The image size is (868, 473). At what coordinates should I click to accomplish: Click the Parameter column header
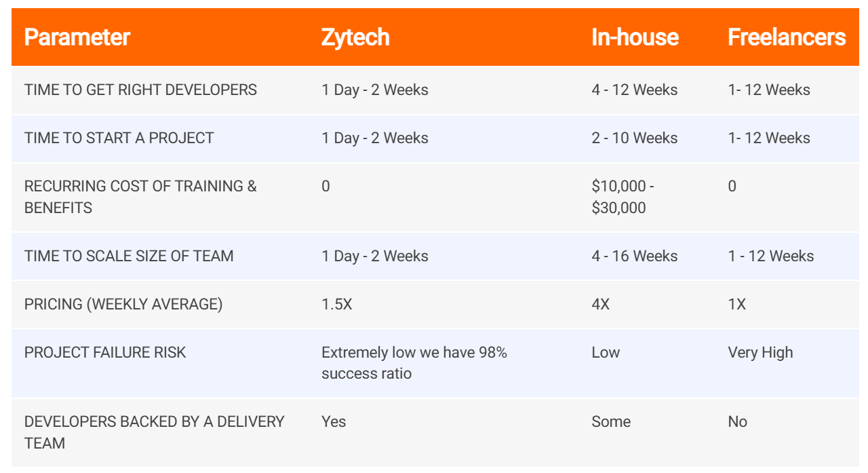[77, 37]
